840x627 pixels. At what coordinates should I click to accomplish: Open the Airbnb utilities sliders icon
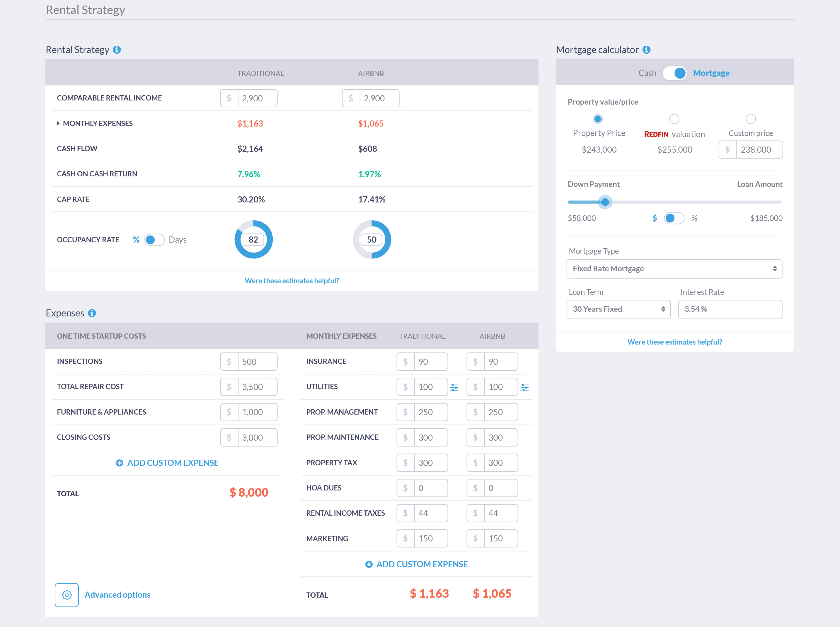tap(524, 387)
